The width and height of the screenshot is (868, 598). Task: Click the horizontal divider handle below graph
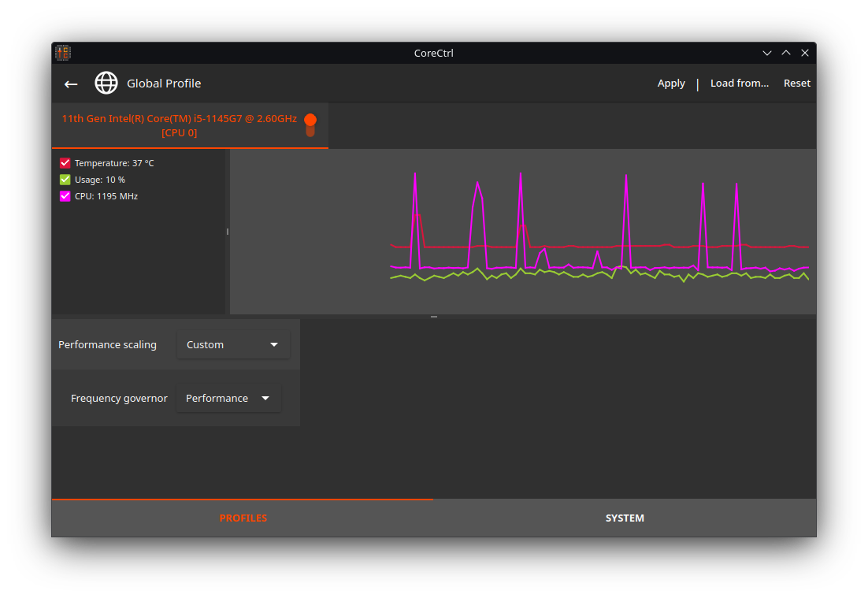point(434,317)
